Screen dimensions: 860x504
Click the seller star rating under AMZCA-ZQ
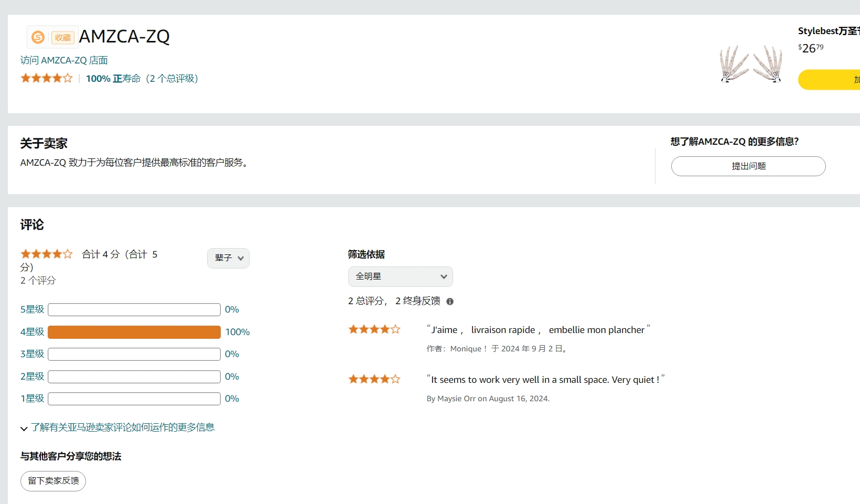point(46,78)
